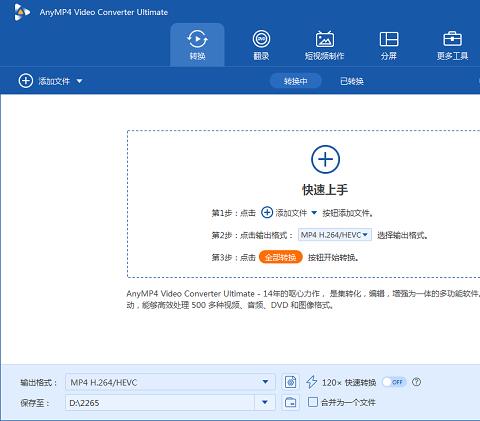Click the help question mark icon
480x421 pixels.
click(416, 382)
